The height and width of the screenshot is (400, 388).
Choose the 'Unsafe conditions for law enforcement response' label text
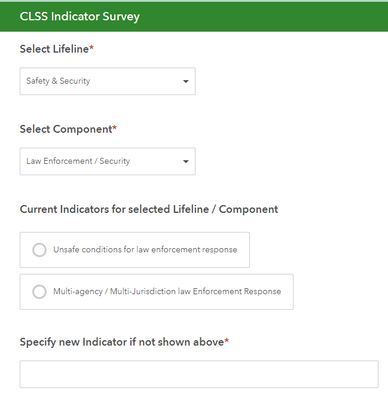(145, 250)
